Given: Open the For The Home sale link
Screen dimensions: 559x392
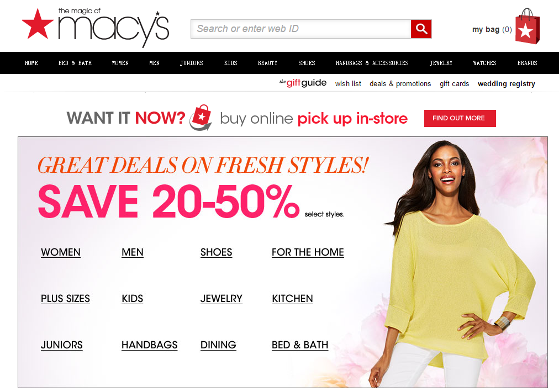Looking at the screenshot, I should pos(308,252).
